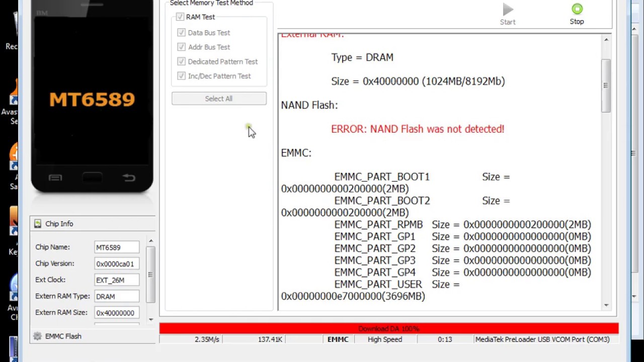Click the Select All button

coord(219,99)
